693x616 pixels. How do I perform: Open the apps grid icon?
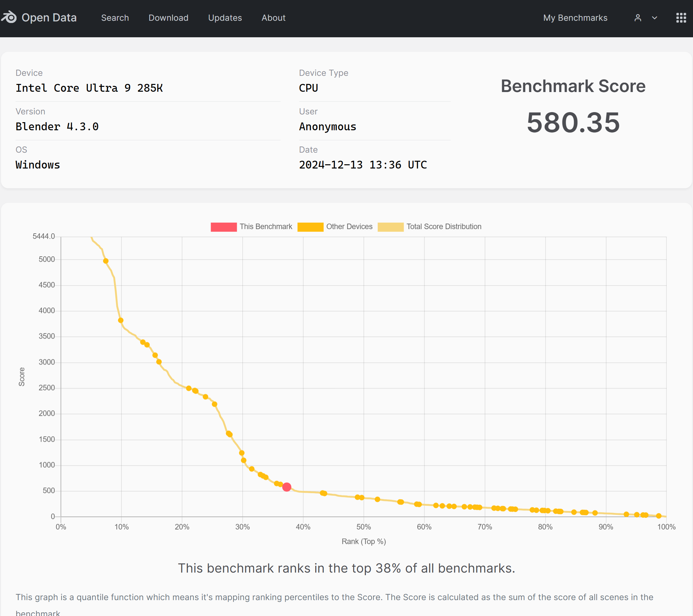click(x=681, y=18)
